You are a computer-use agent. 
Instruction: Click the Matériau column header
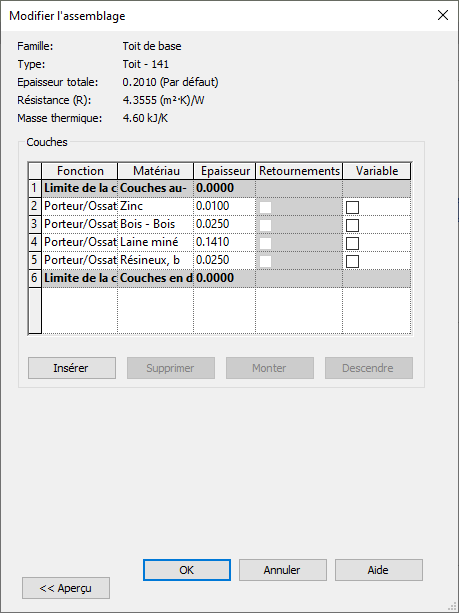(x=156, y=171)
